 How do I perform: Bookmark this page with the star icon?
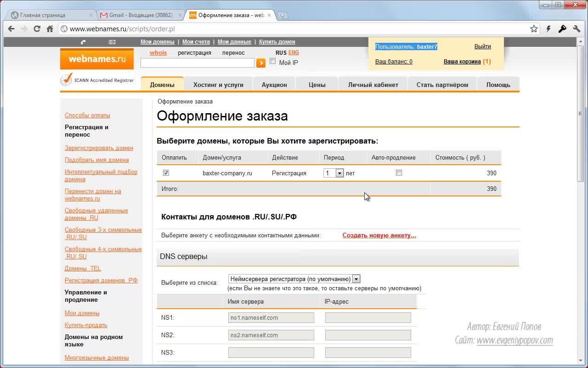point(534,29)
